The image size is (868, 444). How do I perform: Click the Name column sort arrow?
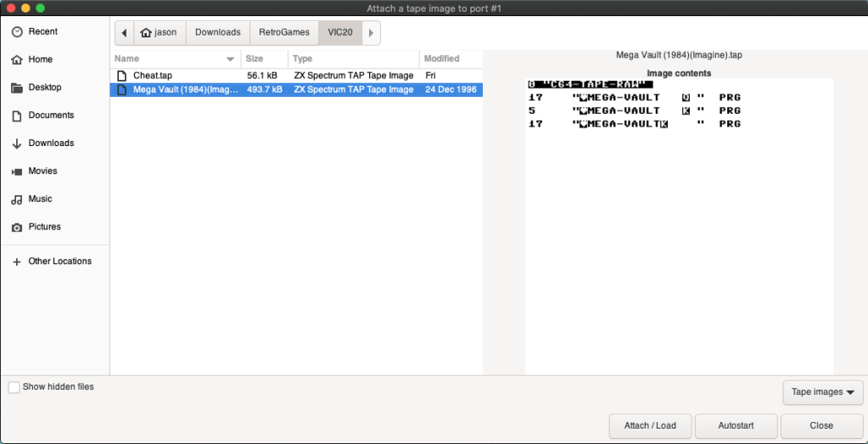230,59
